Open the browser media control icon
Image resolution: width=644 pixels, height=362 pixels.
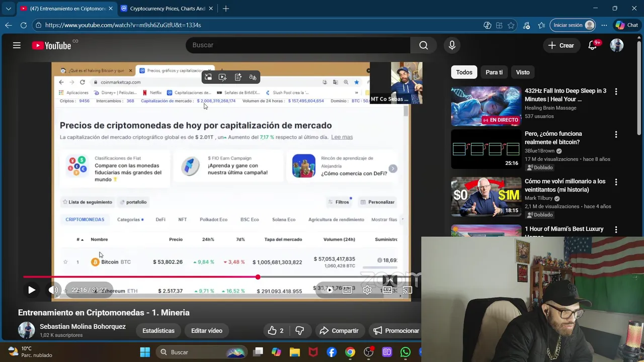pyautogui.click(x=526, y=25)
